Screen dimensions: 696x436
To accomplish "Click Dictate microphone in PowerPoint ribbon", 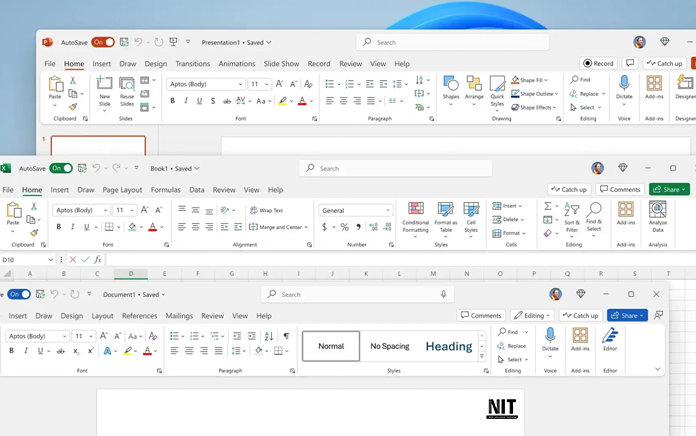I will pyautogui.click(x=624, y=82).
